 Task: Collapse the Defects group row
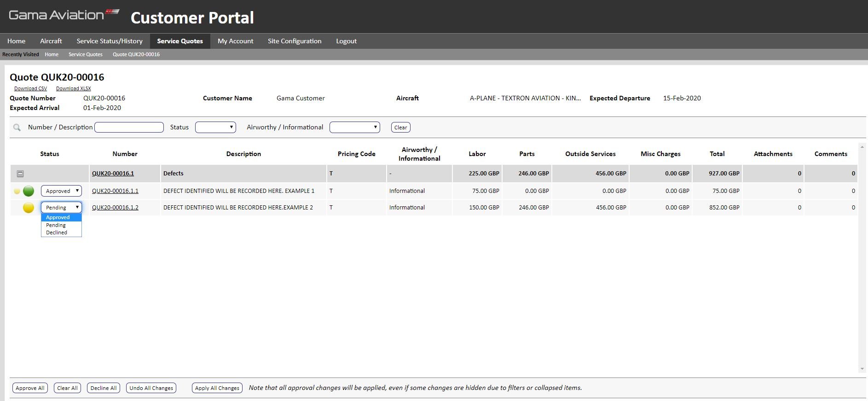coord(20,174)
